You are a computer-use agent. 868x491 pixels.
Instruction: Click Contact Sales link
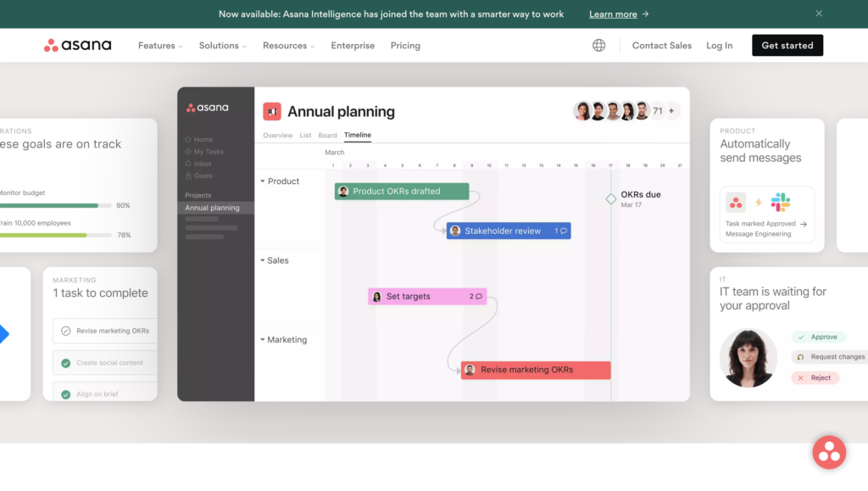tap(661, 46)
